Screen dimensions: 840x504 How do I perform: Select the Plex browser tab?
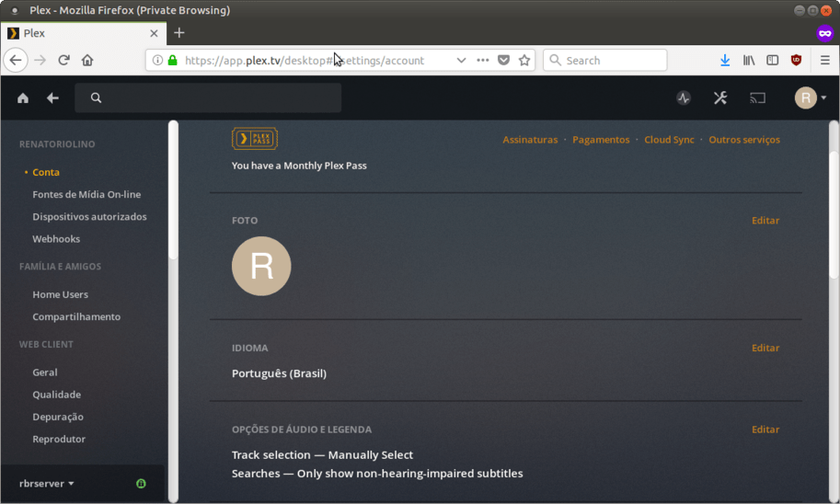tap(84, 33)
